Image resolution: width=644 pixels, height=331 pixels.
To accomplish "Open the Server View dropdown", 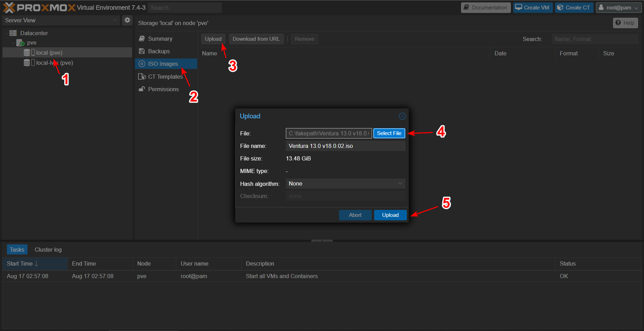I will [61, 20].
